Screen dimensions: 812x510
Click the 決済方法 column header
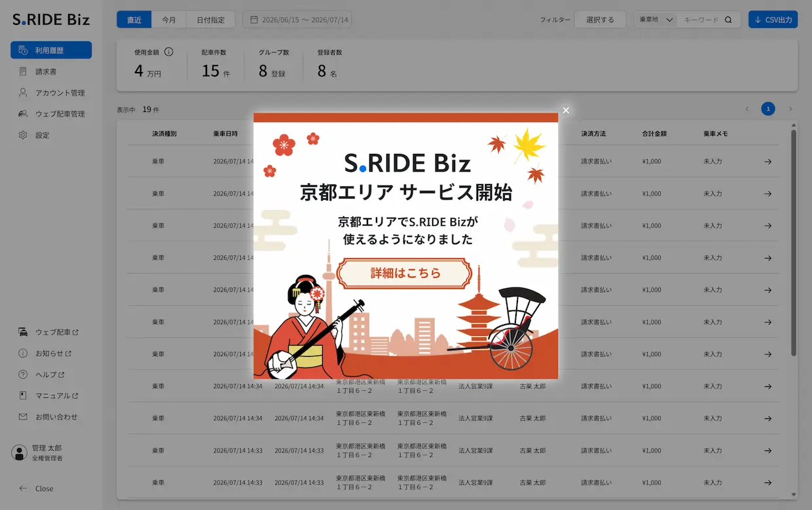pyautogui.click(x=593, y=134)
